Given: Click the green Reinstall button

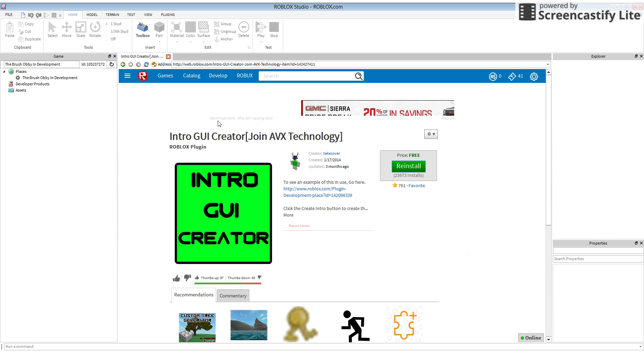Looking at the screenshot, I should pos(408,166).
